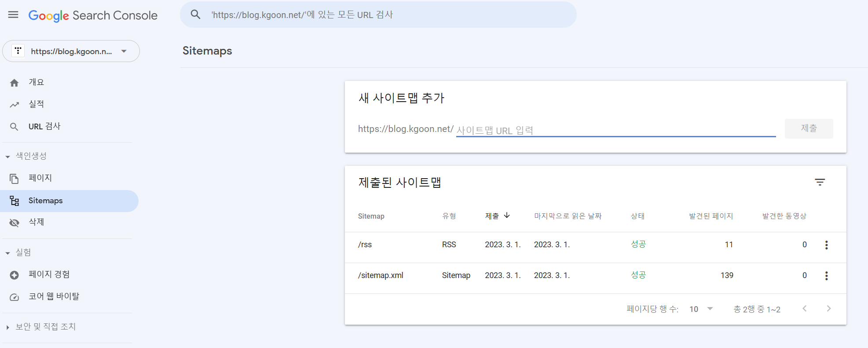Click the home icon beside 개요
868x348 pixels.
[x=15, y=83]
